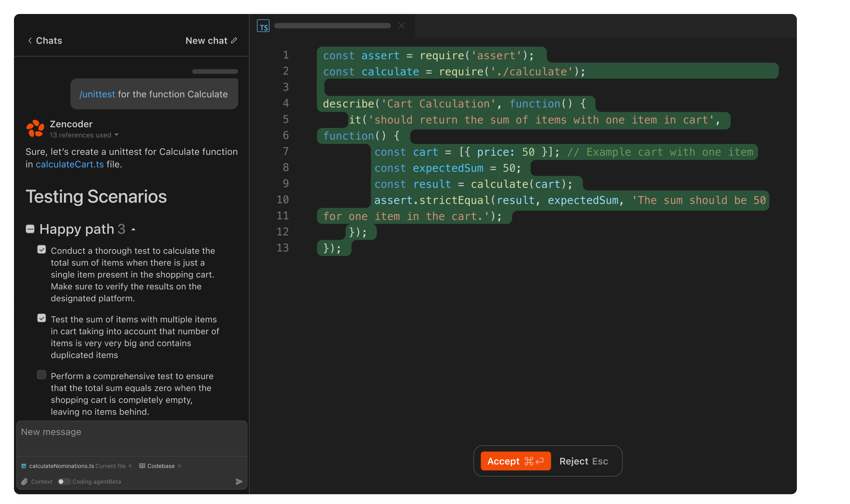Viewport: 850px width, 504px height.
Task: Uncheck the single item cart scenario
Action: [42, 250]
